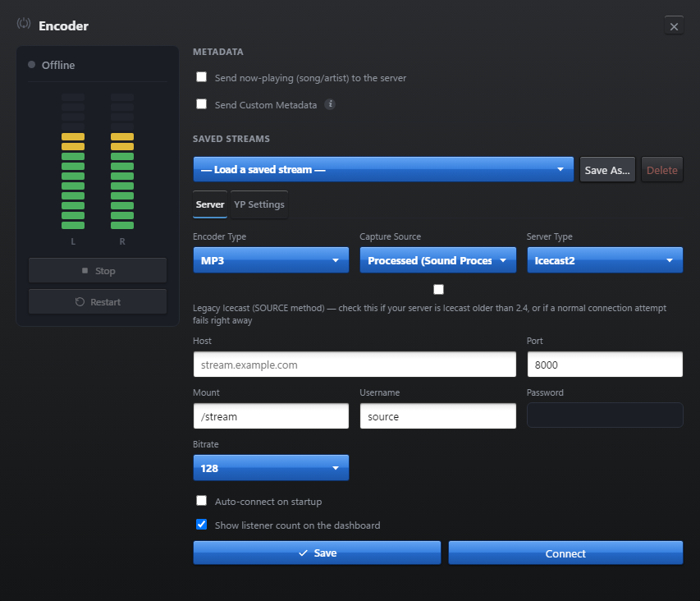The height and width of the screenshot is (601, 700).
Task: Open the Bitrate 128 dropdown
Action: tap(271, 468)
